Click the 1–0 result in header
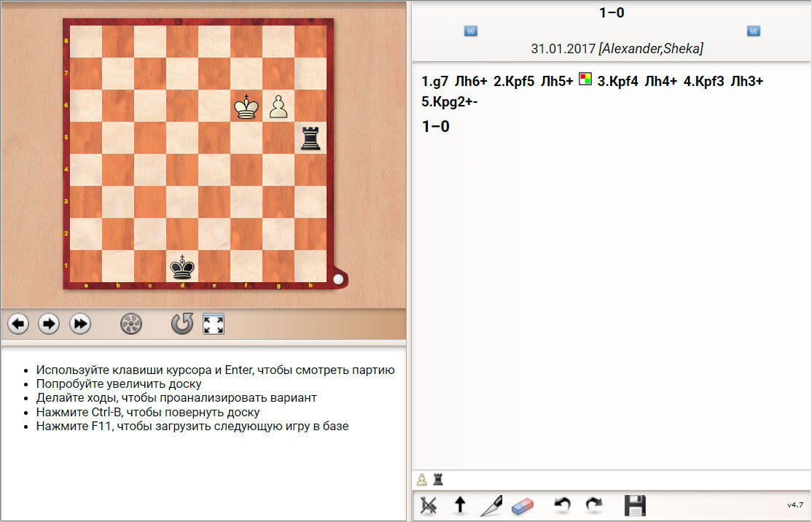812x522 pixels. click(x=612, y=12)
